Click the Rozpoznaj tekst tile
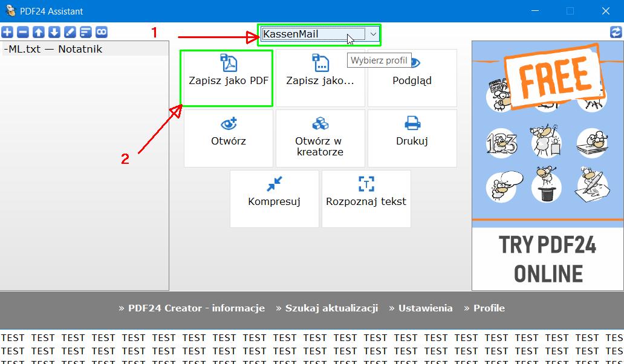The width and height of the screenshot is (624, 364). 366,199
